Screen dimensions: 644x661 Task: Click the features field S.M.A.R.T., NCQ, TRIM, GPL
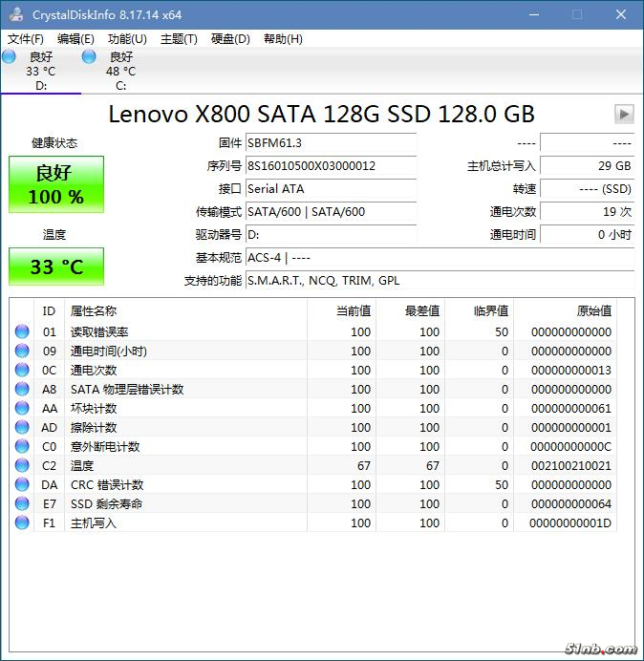point(440,280)
